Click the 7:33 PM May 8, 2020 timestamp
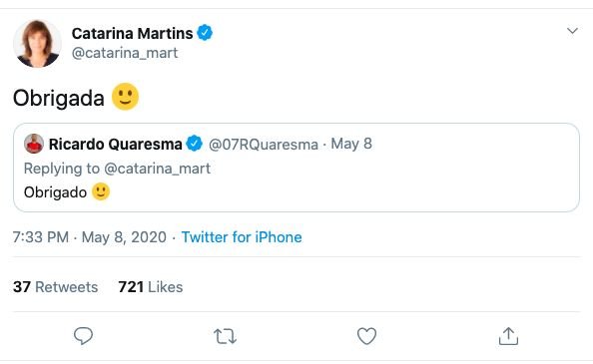593x364 pixels. [x=90, y=237]
